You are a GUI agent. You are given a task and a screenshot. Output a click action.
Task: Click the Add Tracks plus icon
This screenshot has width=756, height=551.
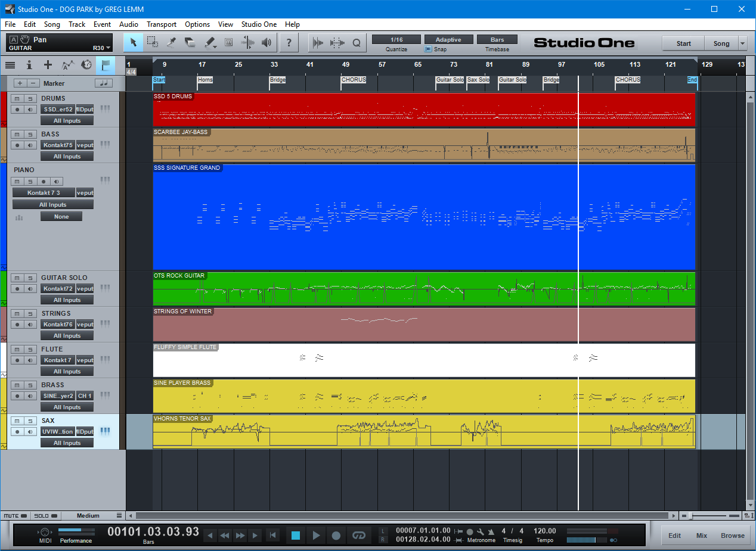tap(48, 65)
